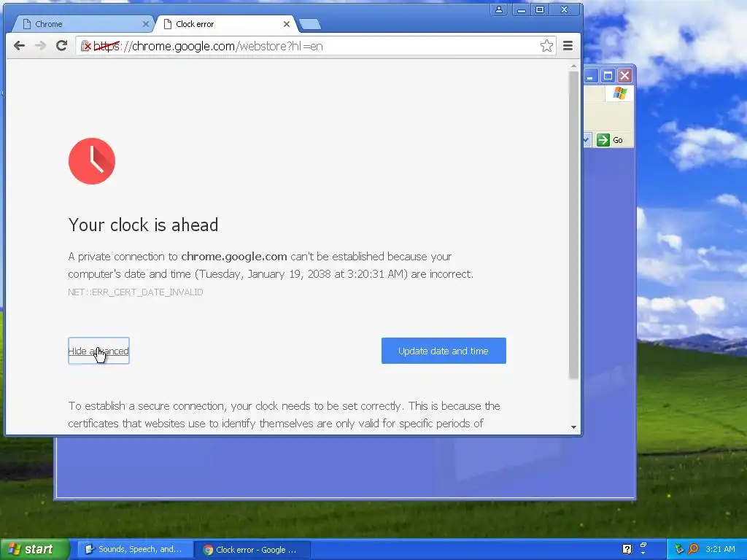Screen dimensions: 747x560
Task: Minimize the Chrome window
Action: tap(522, 9)
